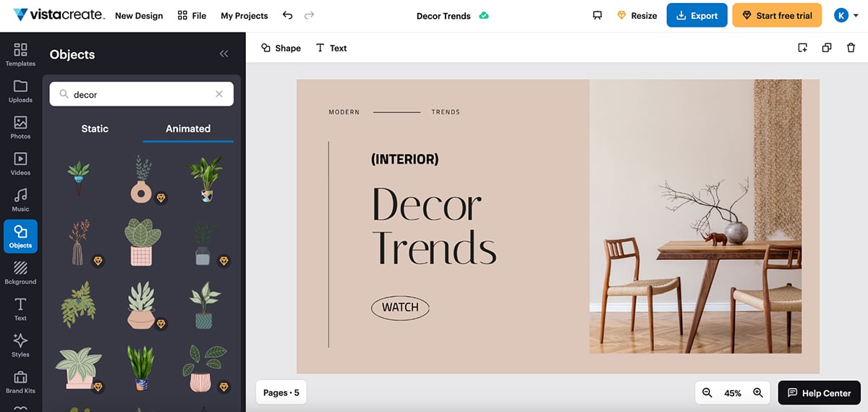The image size is (868, 412).
Task: Open the Music sidebar panel
Action: 20,200
